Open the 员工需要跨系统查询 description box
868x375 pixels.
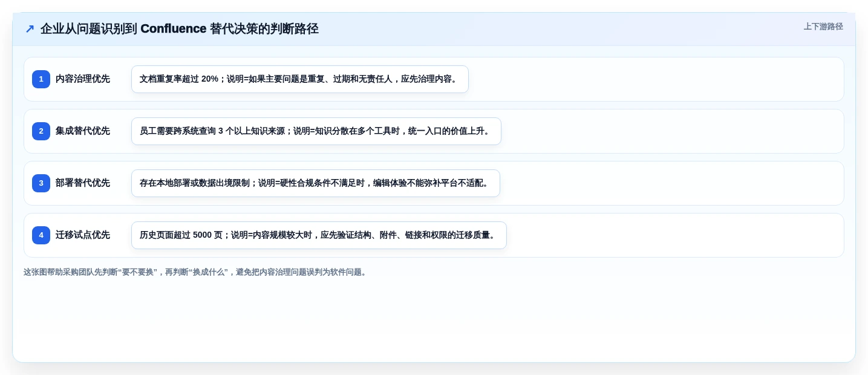tap(316, 131)
